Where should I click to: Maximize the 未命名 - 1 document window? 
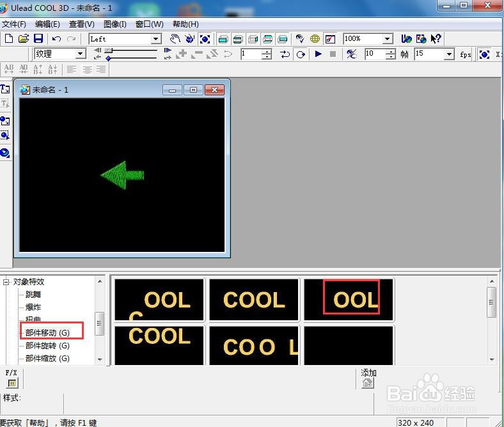(x=193, y=90)
